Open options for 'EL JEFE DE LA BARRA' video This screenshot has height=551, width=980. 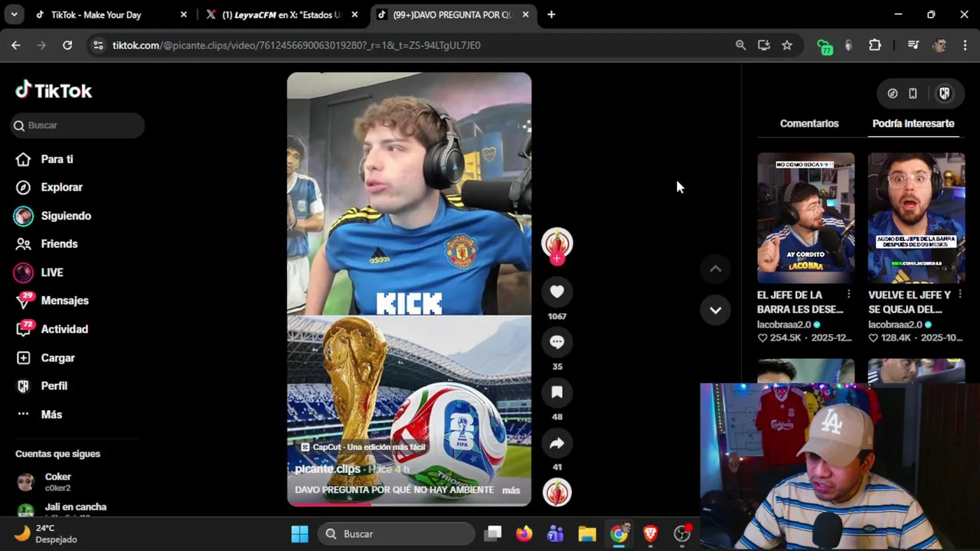pyautogui.click(x=848, y=295)
